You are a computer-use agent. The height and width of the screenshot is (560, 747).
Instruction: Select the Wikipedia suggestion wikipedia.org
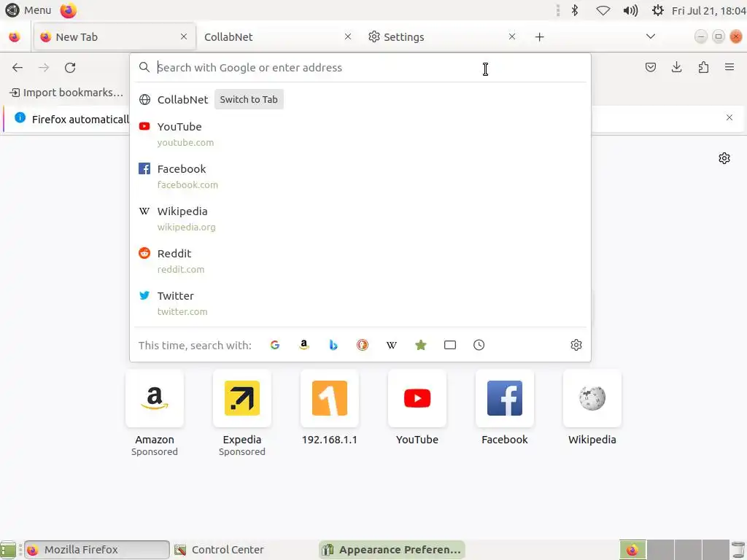click(x=360, y=219)
